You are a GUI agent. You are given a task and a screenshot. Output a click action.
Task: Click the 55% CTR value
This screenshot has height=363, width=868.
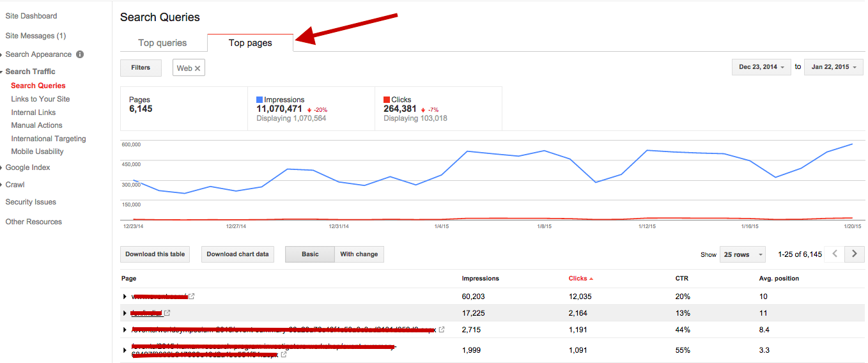(x=683, y=350)
